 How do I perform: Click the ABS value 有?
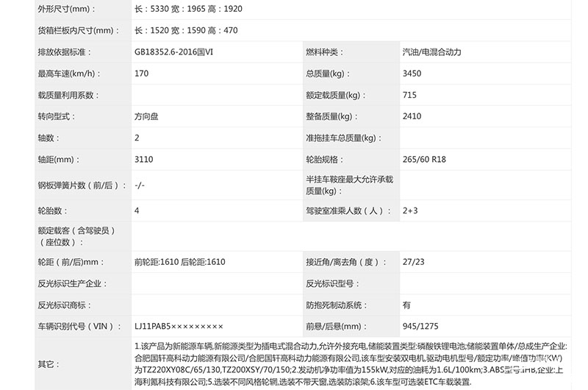tap(406, 305)
